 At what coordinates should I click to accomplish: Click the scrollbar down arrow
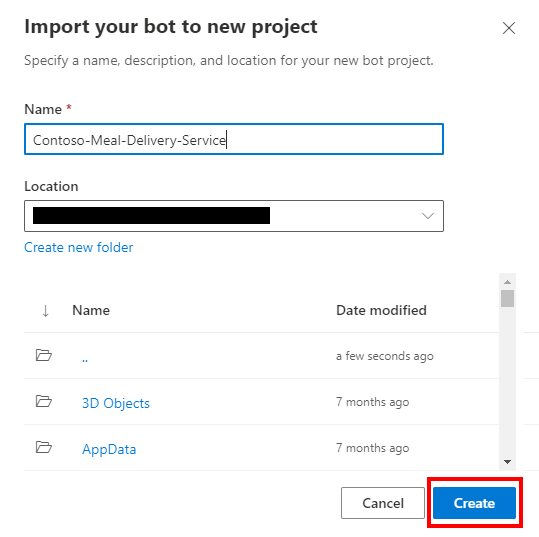(x=507, y=462)
